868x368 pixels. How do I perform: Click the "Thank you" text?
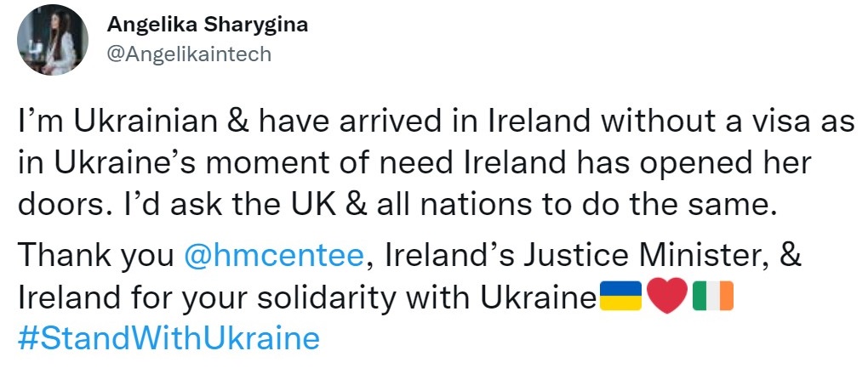[x=96, y=258]
